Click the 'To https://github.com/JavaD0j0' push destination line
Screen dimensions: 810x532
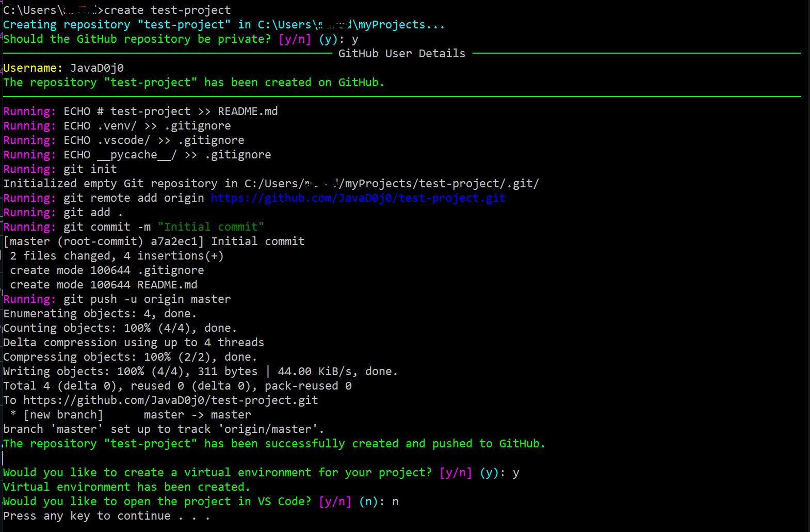pyautogui.click(x=160, y=400)
